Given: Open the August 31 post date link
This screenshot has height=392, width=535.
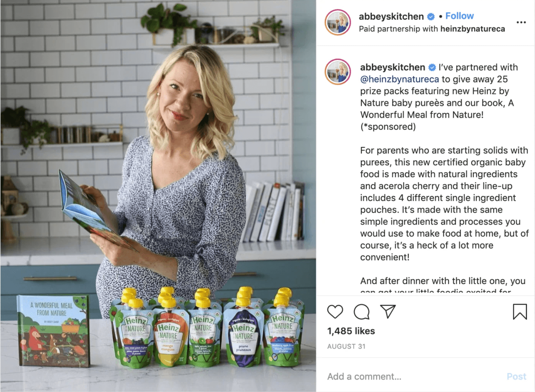Looking at the screenshot, I should pos(346,346).
